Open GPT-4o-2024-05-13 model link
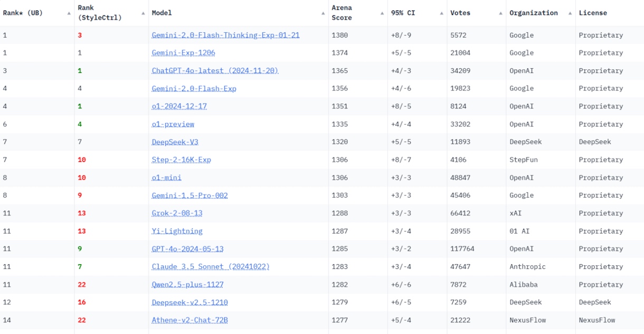Image resolution: width=644 pixels, height=334 pixels. pos(187,249)
